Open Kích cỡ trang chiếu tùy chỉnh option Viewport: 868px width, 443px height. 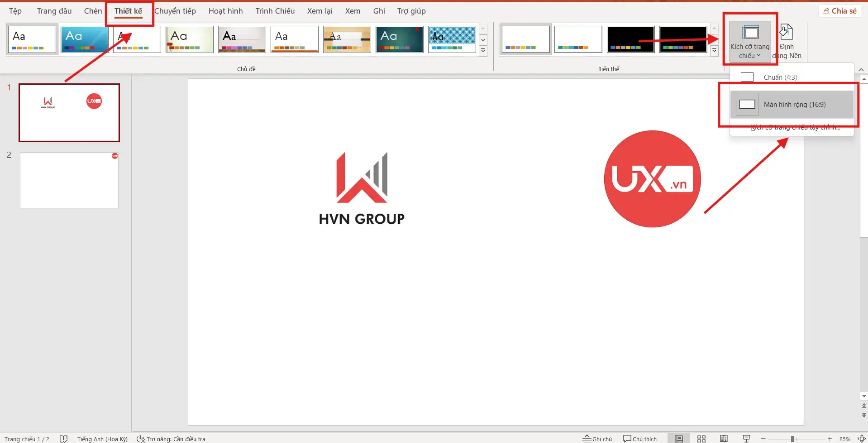[x=795, y=127]
